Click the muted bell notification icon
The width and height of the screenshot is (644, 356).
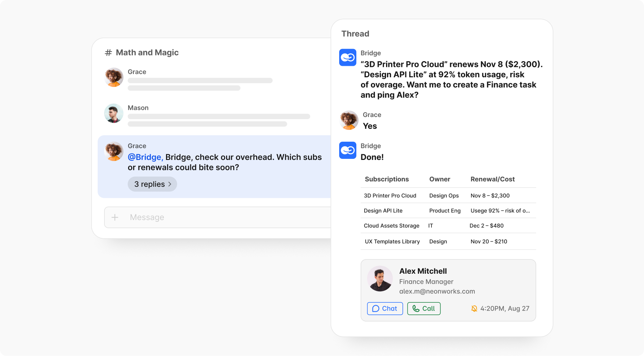[474, 308]
